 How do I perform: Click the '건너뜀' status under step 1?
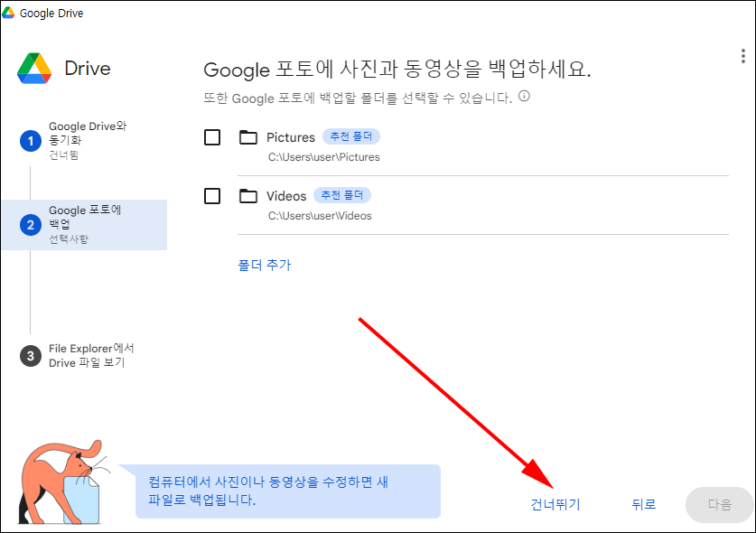click(x=63, y=155)
